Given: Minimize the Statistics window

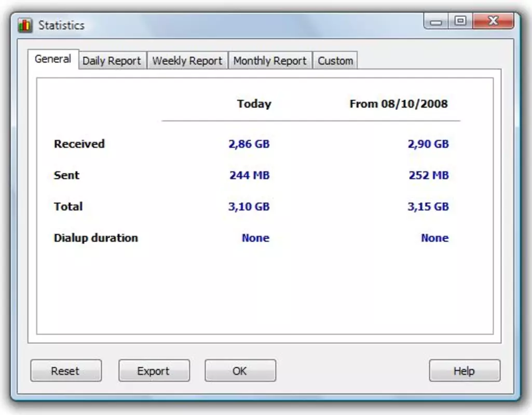Looking at the screenshot, I should [436, 21].
